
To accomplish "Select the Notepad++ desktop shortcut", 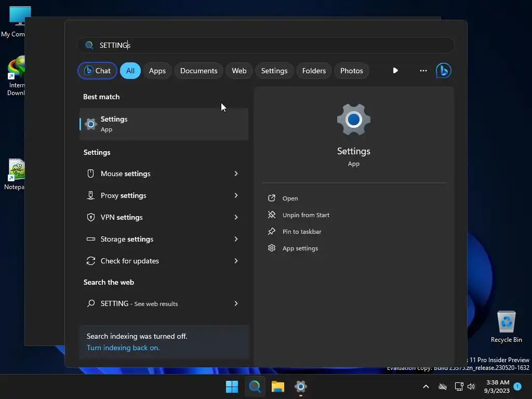I will tap(14, 174).
